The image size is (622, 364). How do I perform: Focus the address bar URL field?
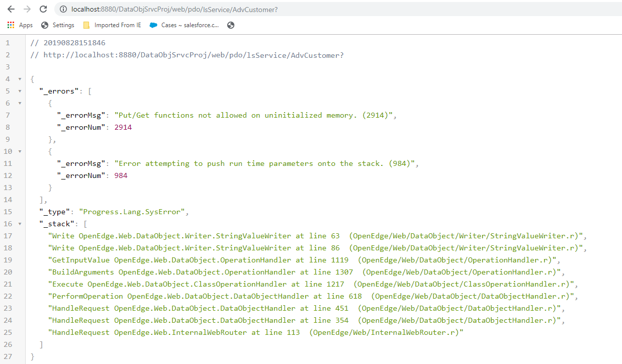[x=337, y=10]
